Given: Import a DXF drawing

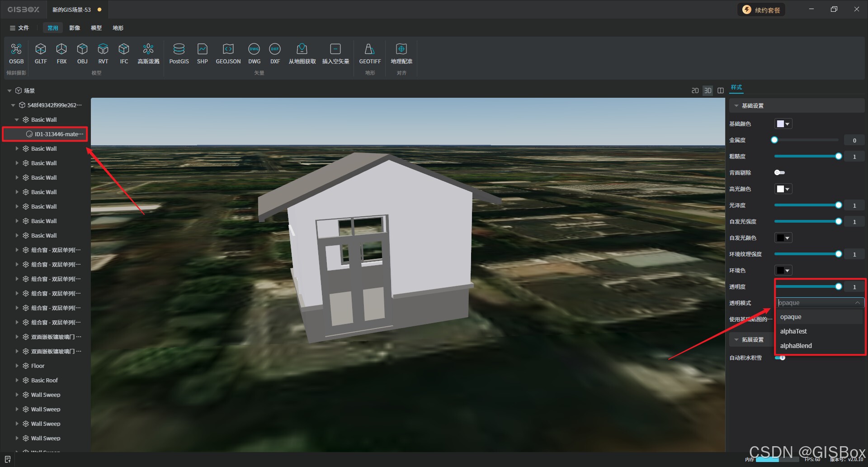Looking at the screenshot, I should [275, 53].
